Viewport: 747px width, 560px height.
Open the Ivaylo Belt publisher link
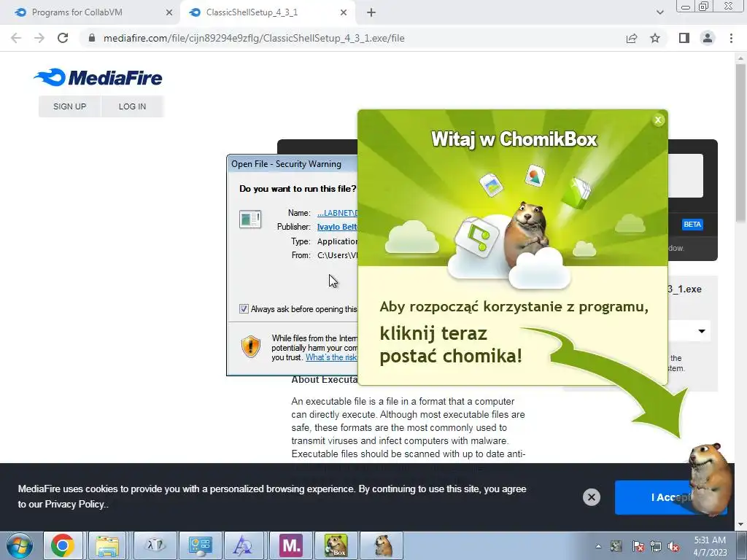click(337, 227)
